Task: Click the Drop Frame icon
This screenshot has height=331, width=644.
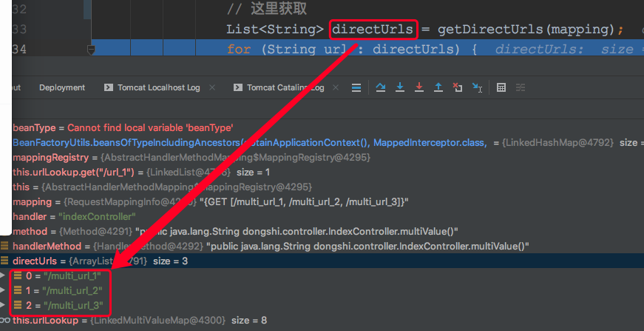Action: coord(458,87)
